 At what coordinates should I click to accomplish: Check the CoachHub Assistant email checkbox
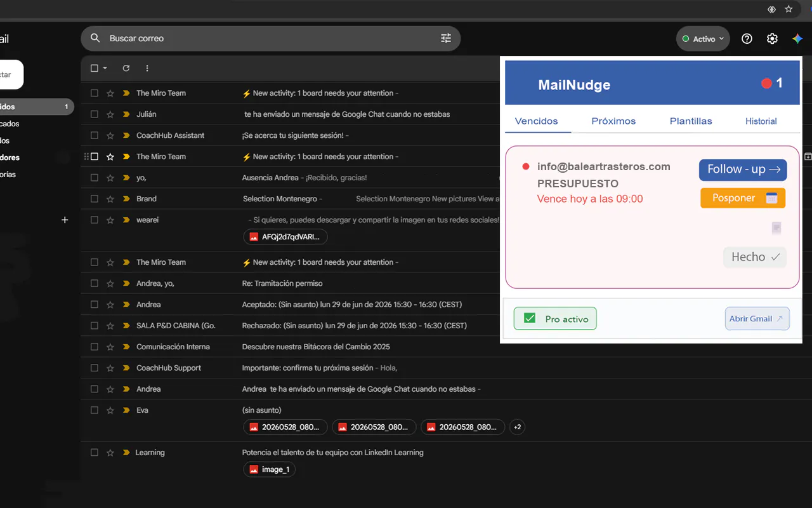[x=95, y=135]
